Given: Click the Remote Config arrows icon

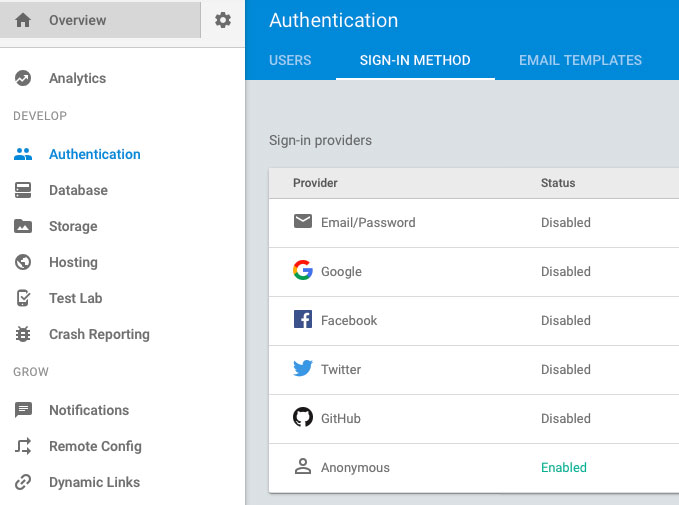Looking at the screenshot, I should click(x=23, y=446).
